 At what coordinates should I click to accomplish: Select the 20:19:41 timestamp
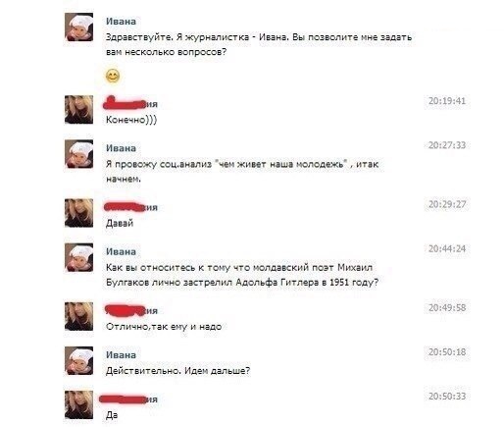447,101
